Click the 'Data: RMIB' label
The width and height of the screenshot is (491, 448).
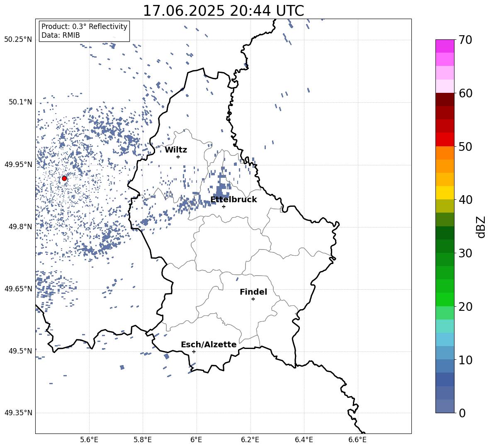(61, 35)
